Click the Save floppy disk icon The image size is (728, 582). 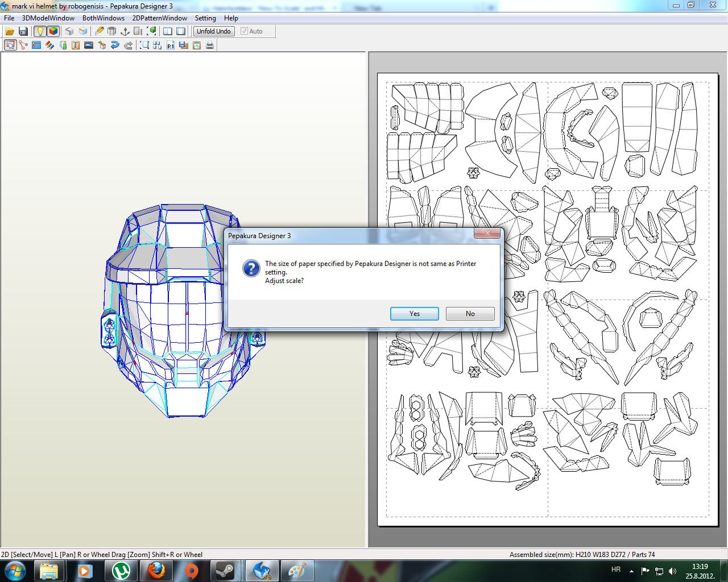pyautogui.click(x=23, y=31)
